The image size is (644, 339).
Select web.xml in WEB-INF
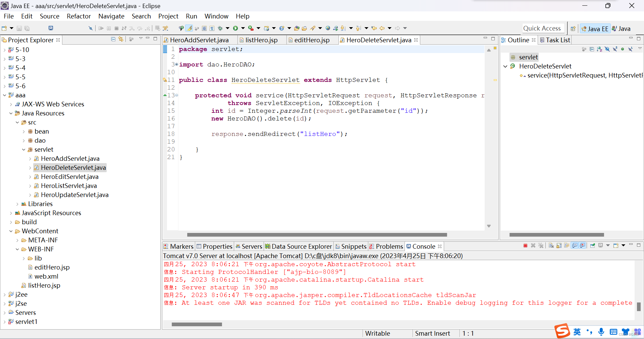tap(46, 277)
